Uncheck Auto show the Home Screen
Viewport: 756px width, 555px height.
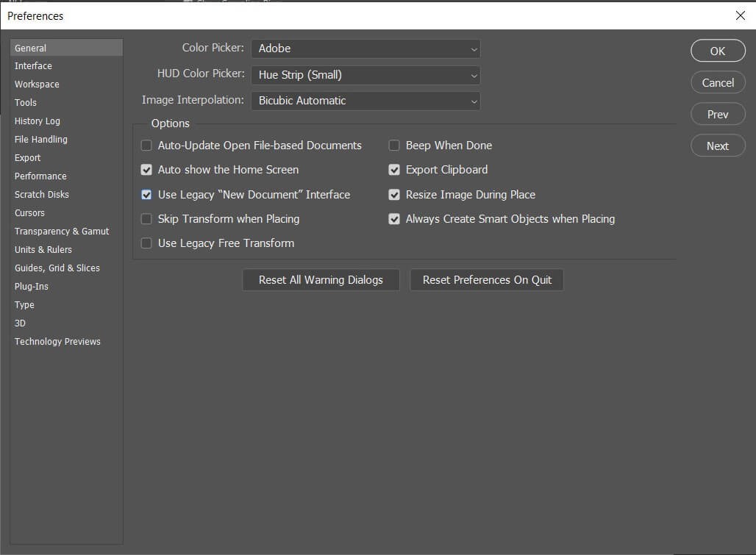[146, 170]
